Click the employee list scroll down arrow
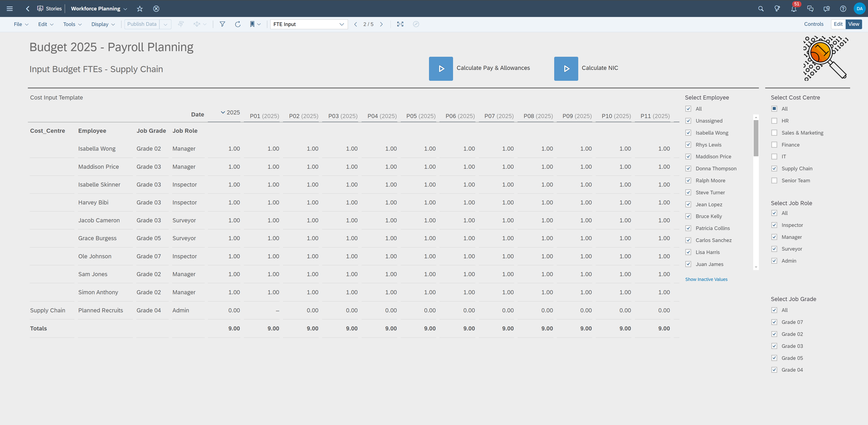The image size is (868, 425). click(756, 267)
